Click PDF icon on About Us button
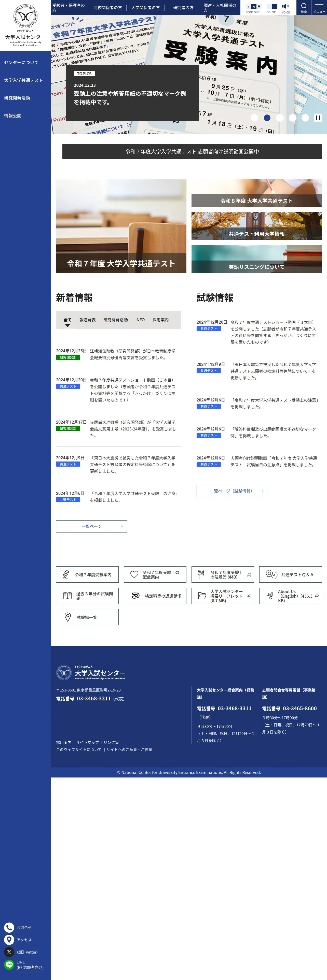 317,596
